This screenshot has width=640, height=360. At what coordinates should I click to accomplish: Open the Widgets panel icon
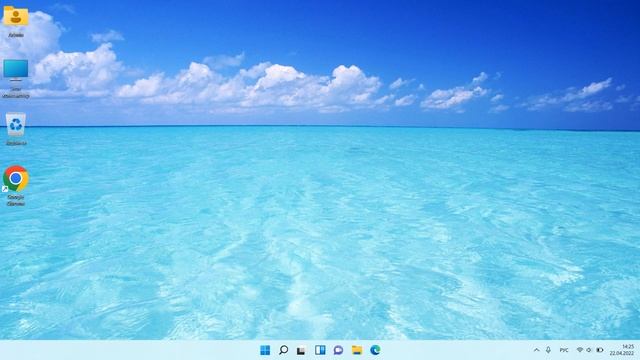(x=320, y=350)
